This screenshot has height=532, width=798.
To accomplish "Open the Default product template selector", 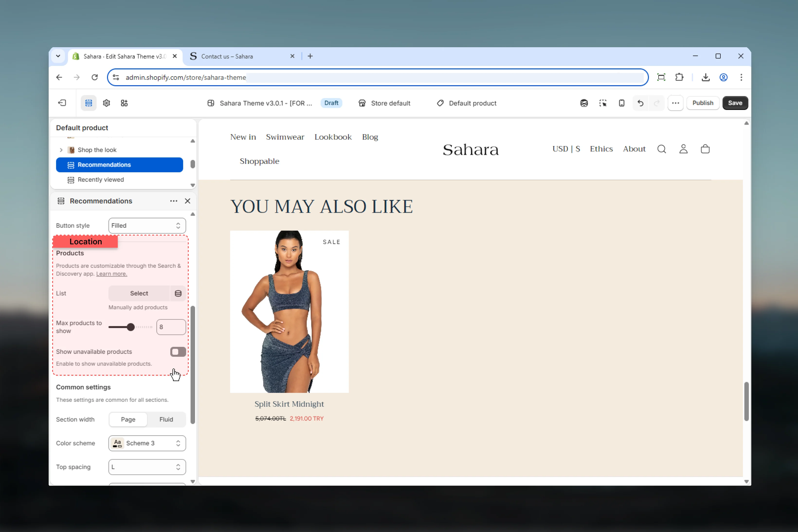I will (466, 103).
